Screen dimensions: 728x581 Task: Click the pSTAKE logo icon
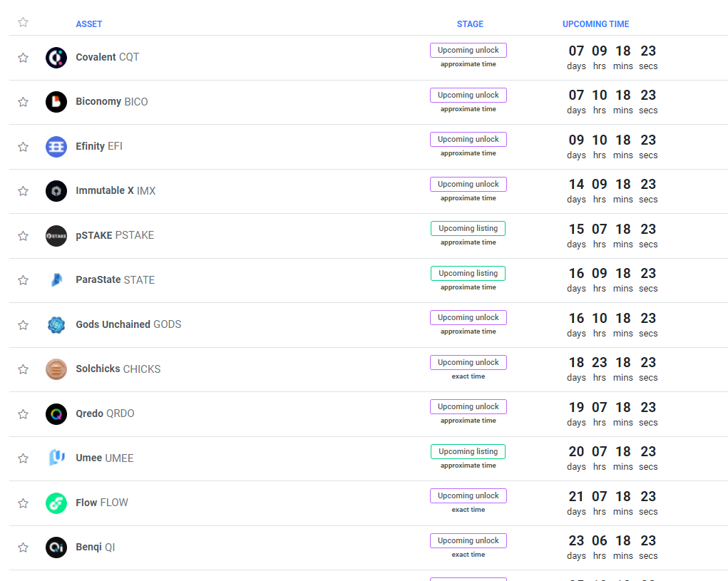[x=56, y=236]
